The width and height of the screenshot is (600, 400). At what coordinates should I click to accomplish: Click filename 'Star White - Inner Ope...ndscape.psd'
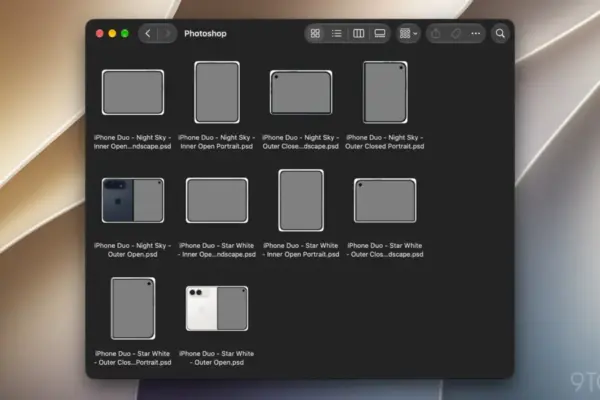click(217, 250)
